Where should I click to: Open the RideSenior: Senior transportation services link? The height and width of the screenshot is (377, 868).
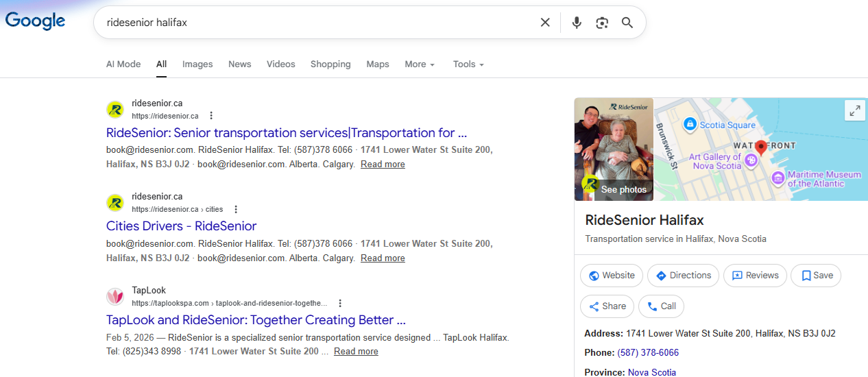(x=287, y=133)
